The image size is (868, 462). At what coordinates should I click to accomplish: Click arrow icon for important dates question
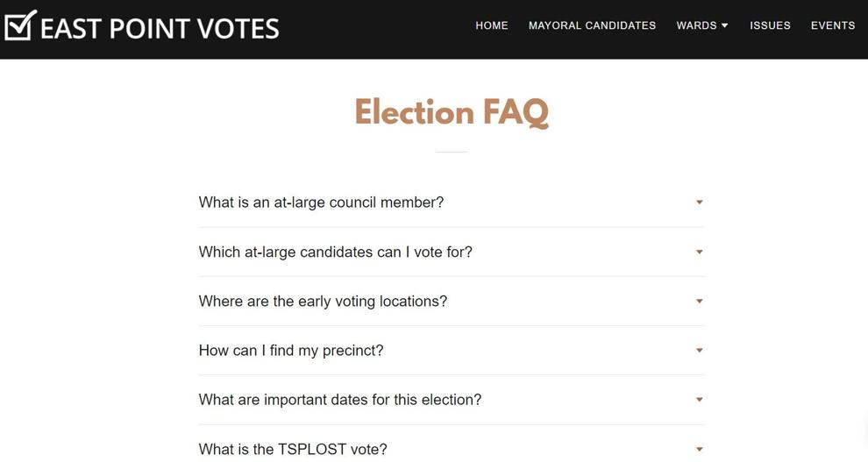[x=699, y=400]
